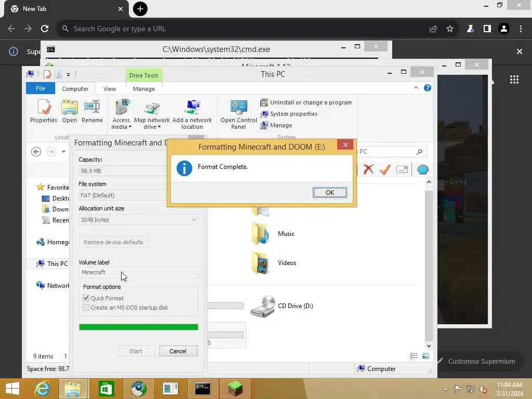The image size is (532, 399).
Task: Click Manage in the System ribbon group
Action: pyautogui.click(x=276, y=125)
